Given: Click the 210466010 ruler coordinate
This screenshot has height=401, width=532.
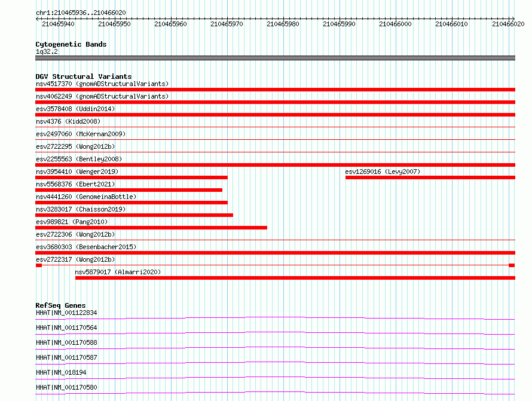Looking at the screenshot, I should click(451, 24).
